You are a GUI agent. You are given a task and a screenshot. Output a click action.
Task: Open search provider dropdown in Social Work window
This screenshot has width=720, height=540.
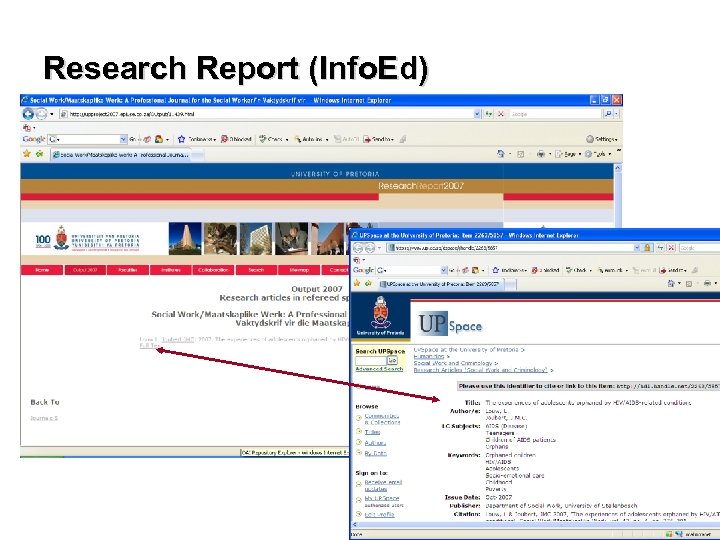click(x=617, y=114)
